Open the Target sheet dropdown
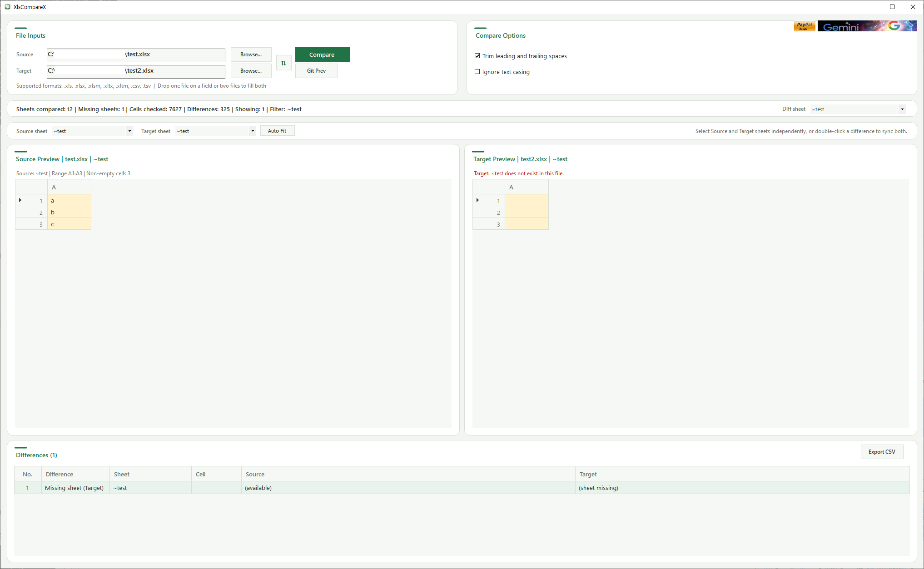The width and height of the screenshot is (924, 569). pyautogui.click(x=252, y=131)
